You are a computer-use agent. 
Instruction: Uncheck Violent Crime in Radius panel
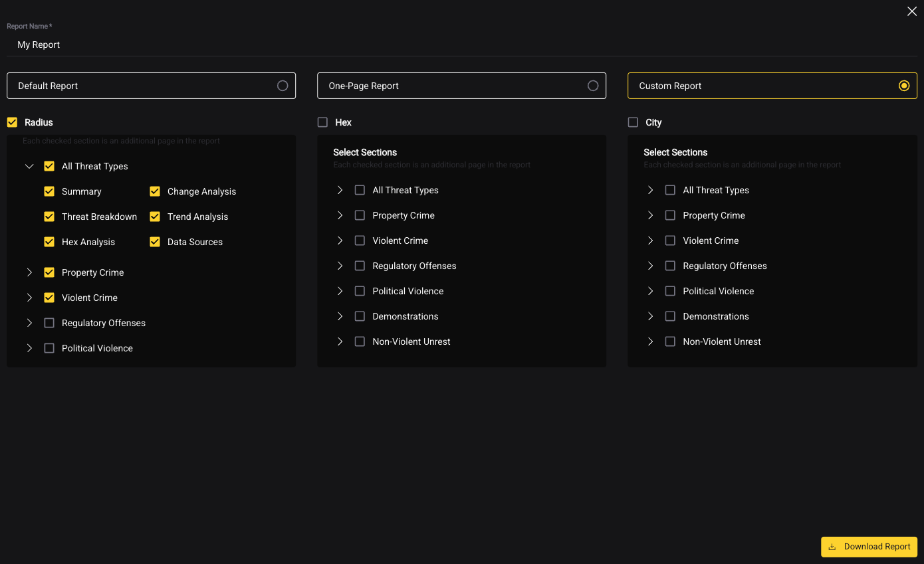tap(49, 298)
